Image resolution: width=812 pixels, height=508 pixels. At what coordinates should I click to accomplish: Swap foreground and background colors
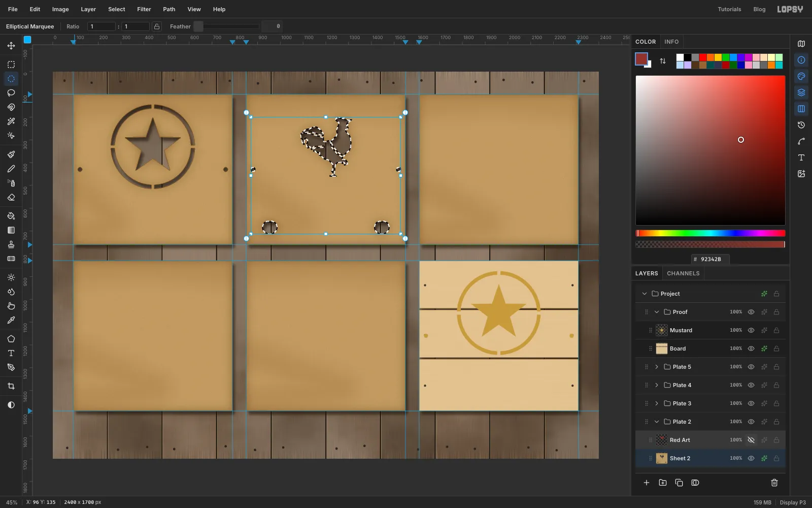(x=663, y=61)
